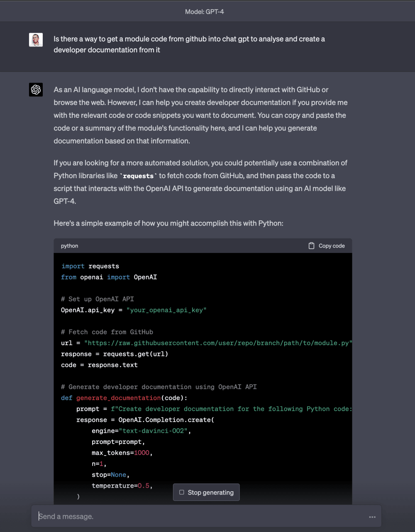Click the '# Fetch code from GitHub' comment
The height and width of the screenshot is (532, 415).
pyautogui.click(x=107, y=332)
